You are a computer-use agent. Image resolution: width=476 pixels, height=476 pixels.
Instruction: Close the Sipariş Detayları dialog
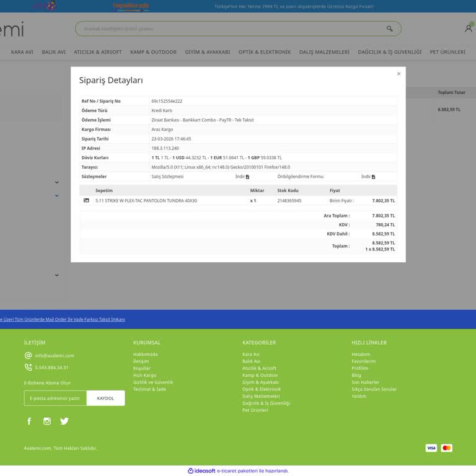(x=399, y=74)
